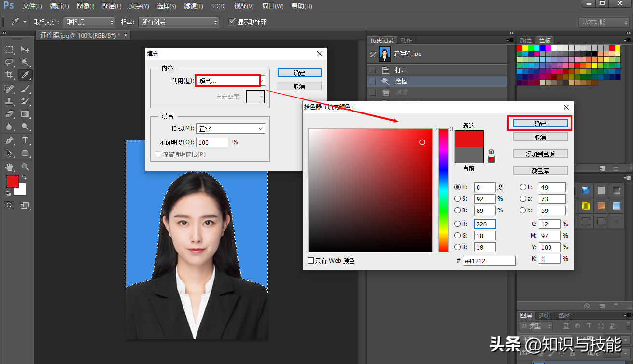The width and height of the screenshot is (633, 364).
Task: Click 添加到色板 add to swatches button
Action: tap(540, 154)
